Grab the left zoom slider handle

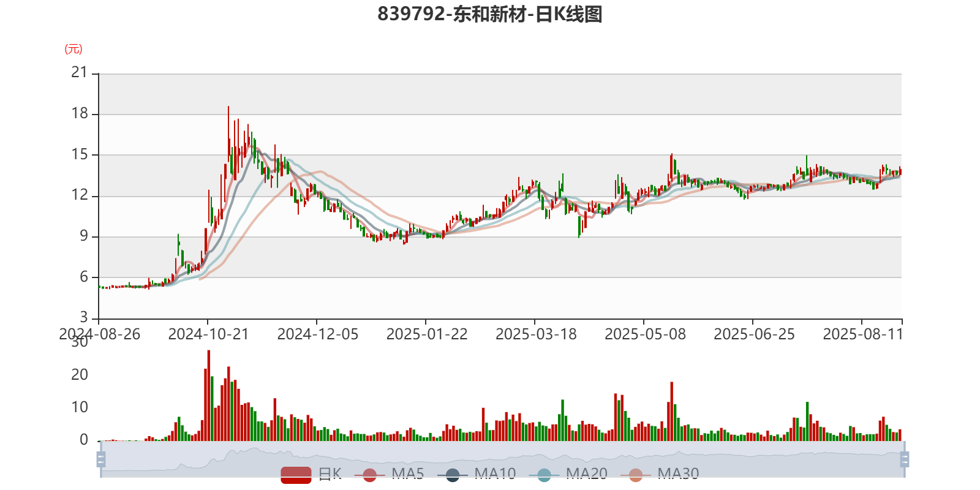[x=101, y=459]
